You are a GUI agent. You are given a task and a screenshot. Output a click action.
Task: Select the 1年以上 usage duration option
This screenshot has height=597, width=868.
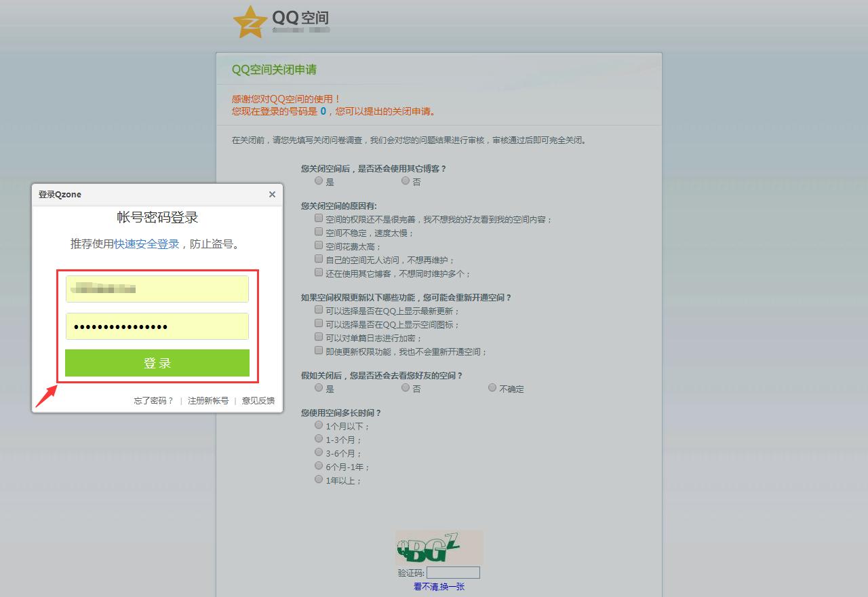[319, 478]
